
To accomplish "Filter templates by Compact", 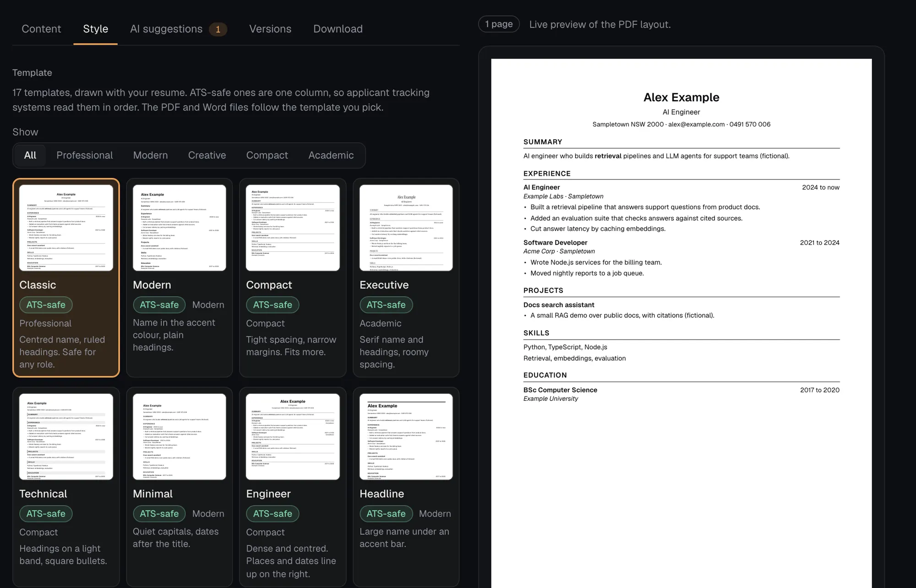I will click(267, 155).
